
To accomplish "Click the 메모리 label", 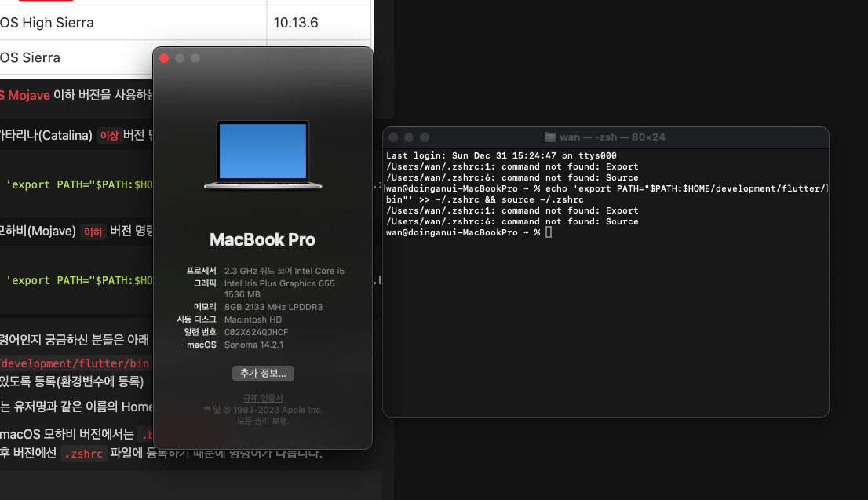I will [205, 307].
